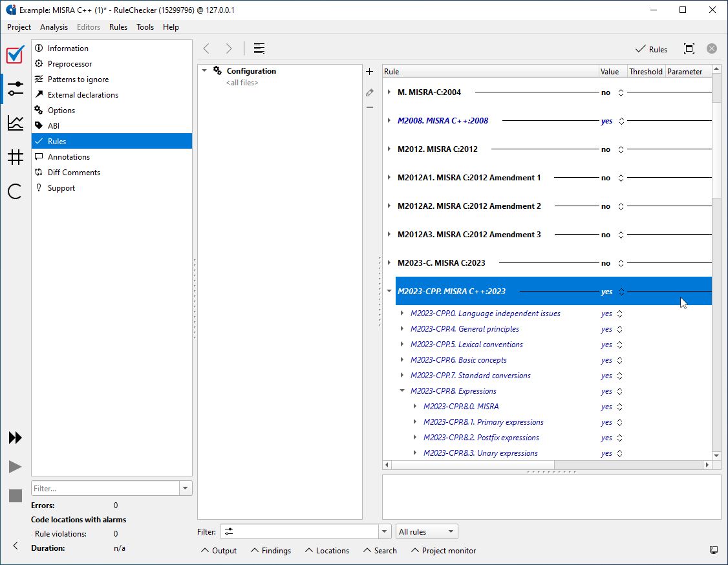Open the sidebar Filter dropdown arrow

point(186,489)
